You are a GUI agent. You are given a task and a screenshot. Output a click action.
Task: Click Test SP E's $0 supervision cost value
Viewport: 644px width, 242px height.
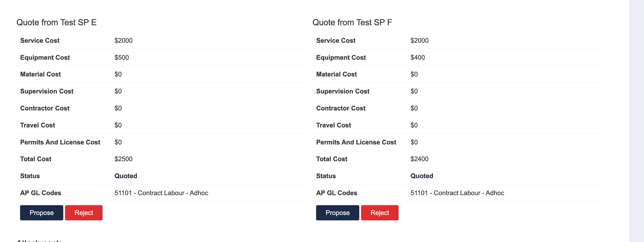point(118,91)
